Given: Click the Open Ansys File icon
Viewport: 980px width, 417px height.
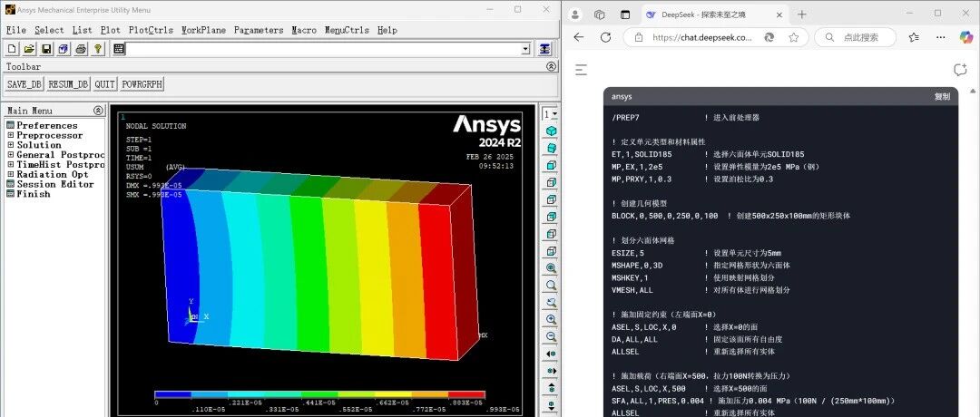Looking at the screenshot, I should pyautogui.click(x=29, y=49).
